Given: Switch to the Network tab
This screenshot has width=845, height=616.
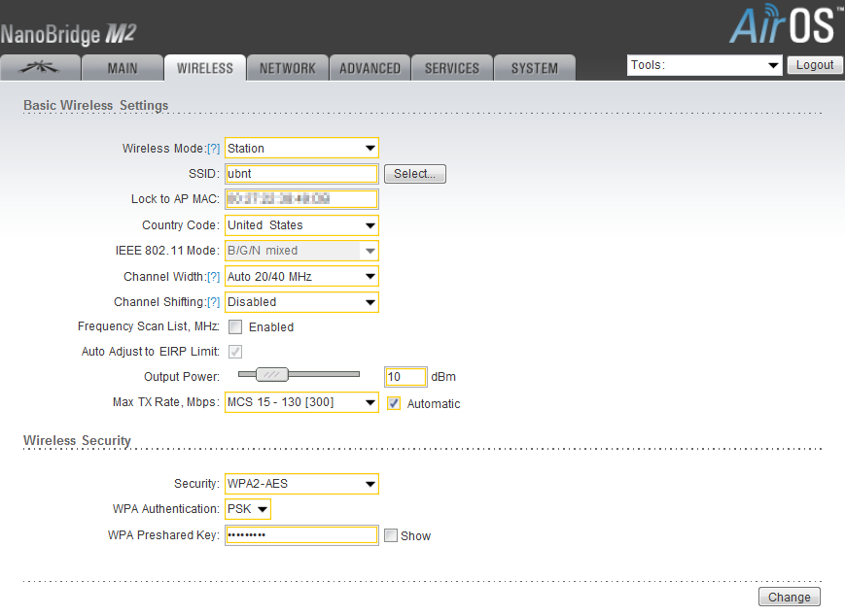Looking at the screenshot, I should coord(287,68).
